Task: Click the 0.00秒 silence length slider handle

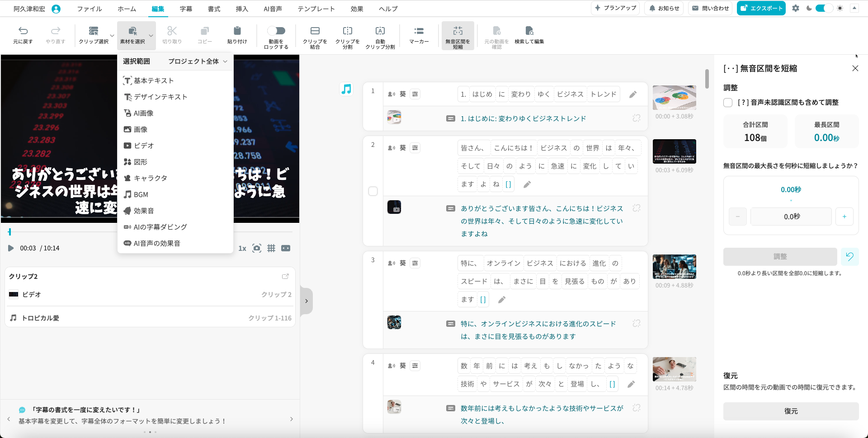Action: (x=791, y=200)
